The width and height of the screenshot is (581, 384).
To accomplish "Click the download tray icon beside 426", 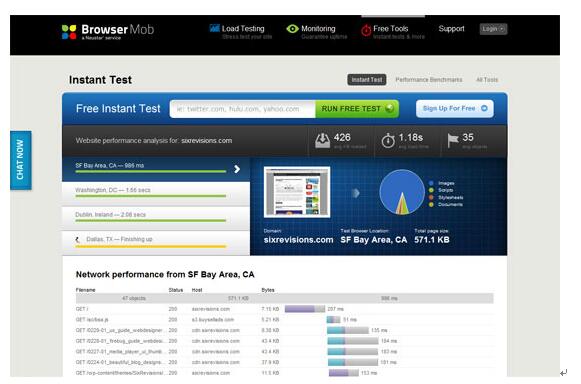I will tap(322, 140).
